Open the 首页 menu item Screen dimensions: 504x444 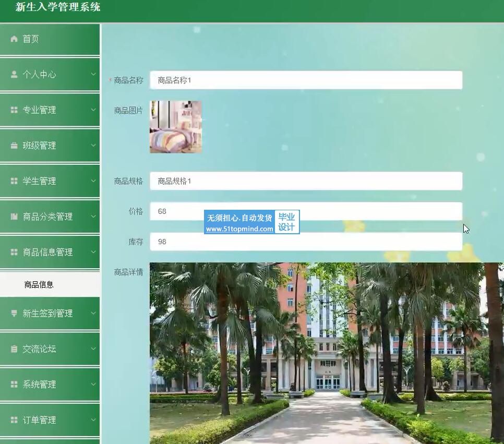click(x=50, y=39)
